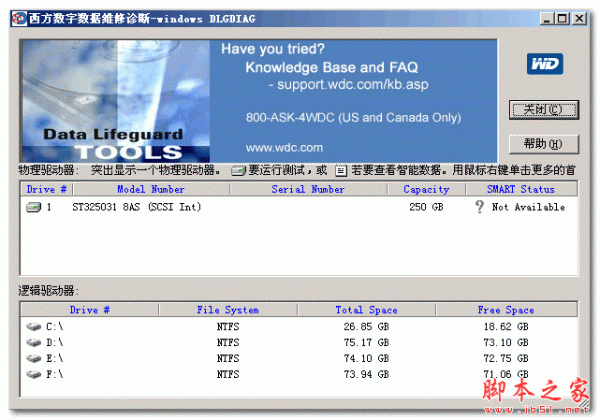Click the 26.85 GB total space value

click(x=366, y=327)
